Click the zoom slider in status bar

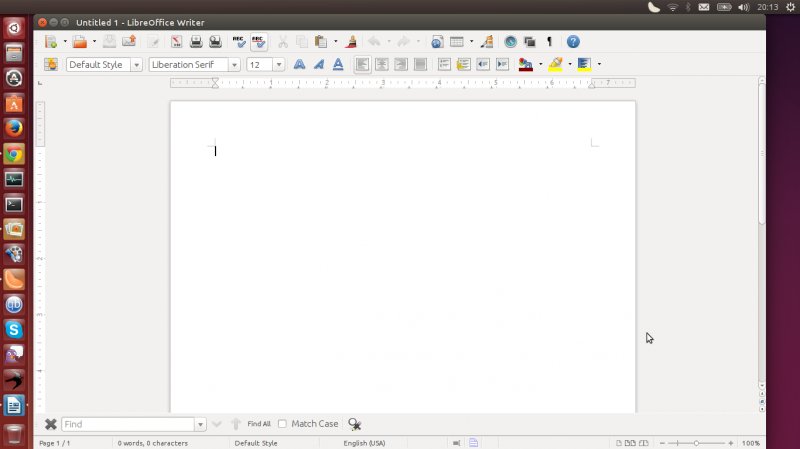pyautogui.click(x=696, y=442)
